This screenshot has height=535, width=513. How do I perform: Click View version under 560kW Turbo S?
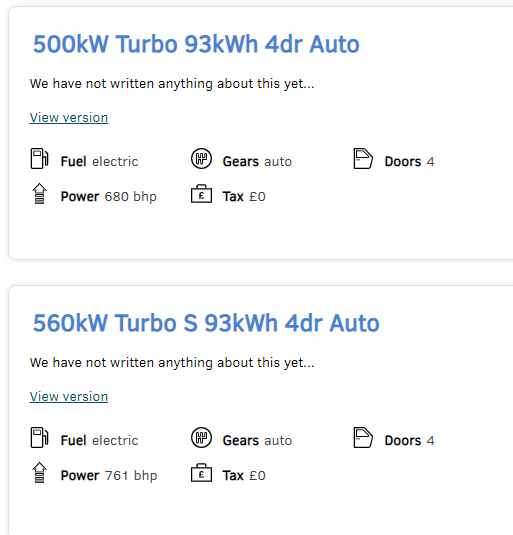click(x=69, y=396)
